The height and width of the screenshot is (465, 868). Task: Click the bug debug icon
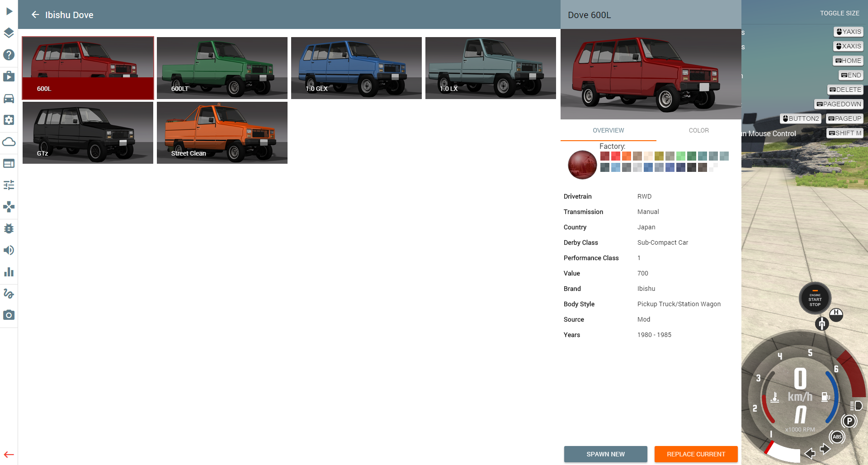pyautogui.click(x=9, y=228)
